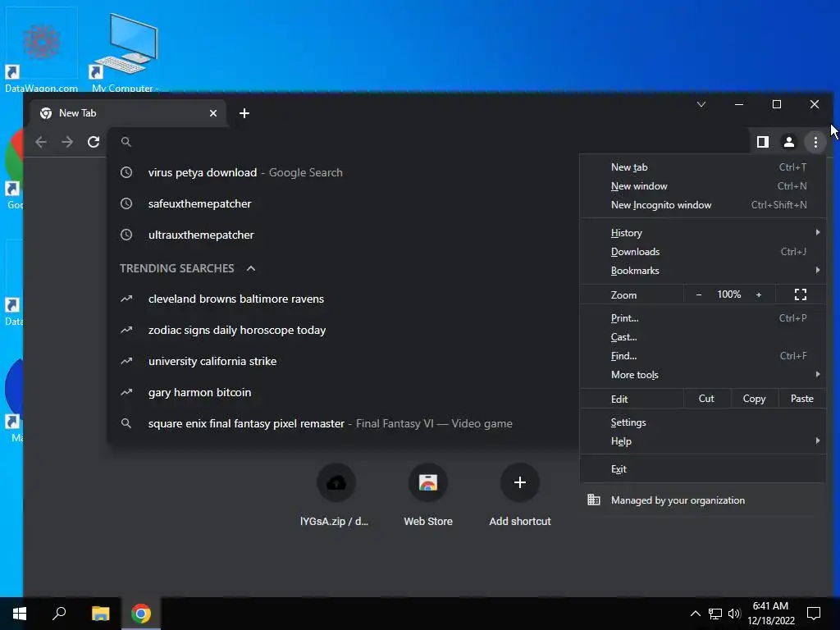This screenshot has height=630, width=840.
Task: Zoom out with the minus button
Action: pyautogui.click(x=699, y=294)
